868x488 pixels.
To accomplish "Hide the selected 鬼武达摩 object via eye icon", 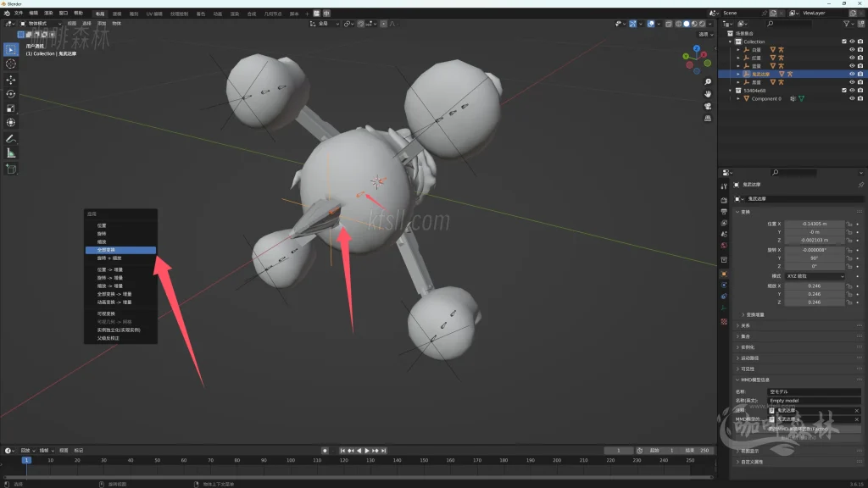I will coord(852,74).
